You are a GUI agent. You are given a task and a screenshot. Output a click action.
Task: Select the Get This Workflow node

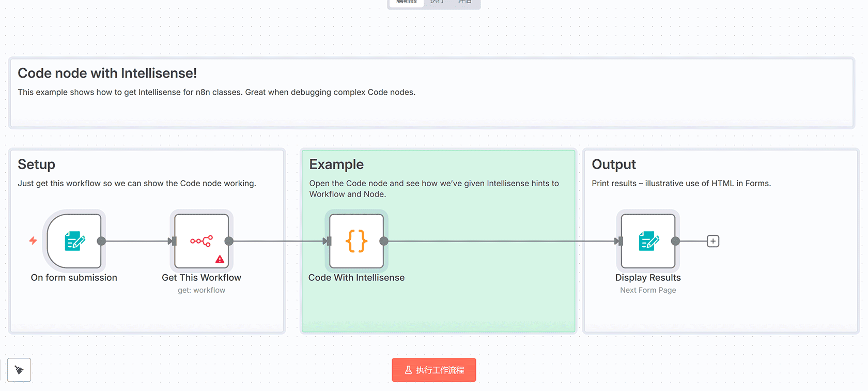tap(202, 241)
